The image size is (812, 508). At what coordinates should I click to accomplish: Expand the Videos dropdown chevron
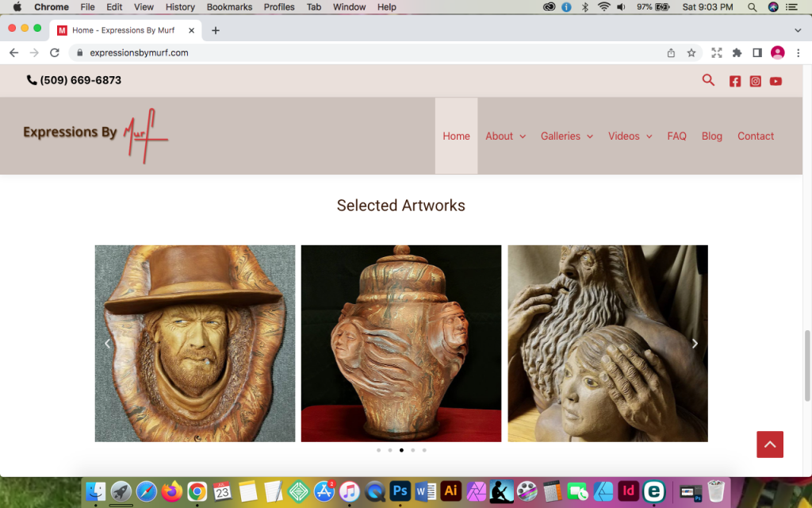click(x=649, y=136)
